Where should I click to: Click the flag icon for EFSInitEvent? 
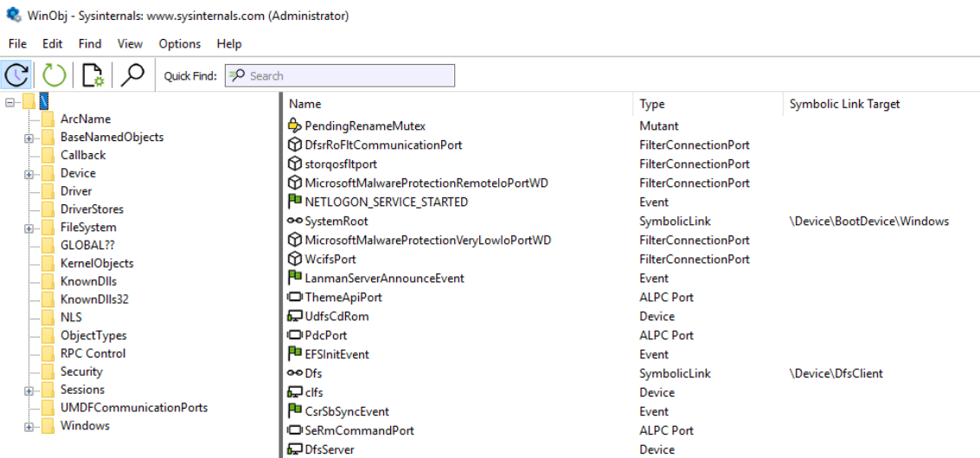294,354
